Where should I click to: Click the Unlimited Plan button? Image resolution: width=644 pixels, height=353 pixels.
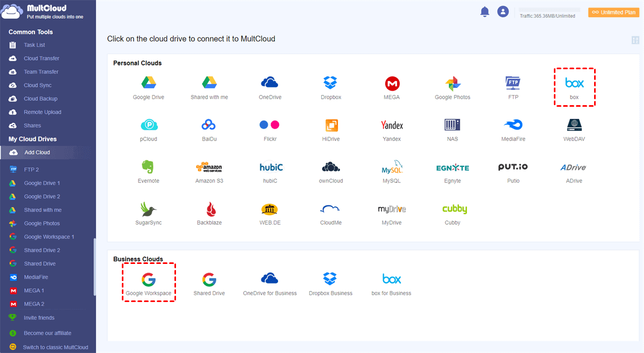pos(613,12)
